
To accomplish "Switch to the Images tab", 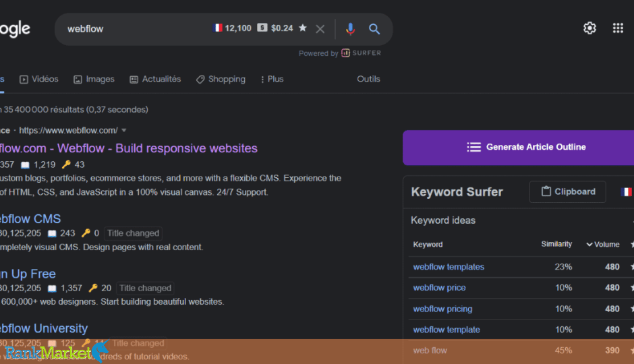I will [94, 79].
